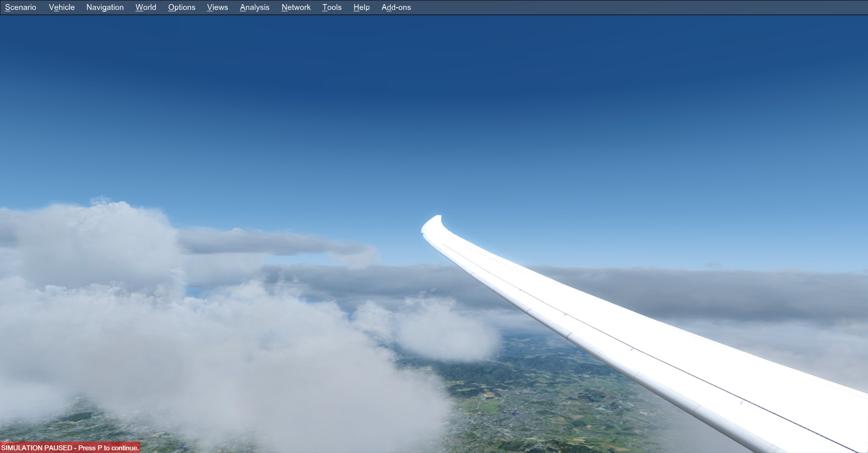Viewport: 868px width, 453px height.
Task: Click the long flat grey cloud above the horizon
Action: [276, 242]
